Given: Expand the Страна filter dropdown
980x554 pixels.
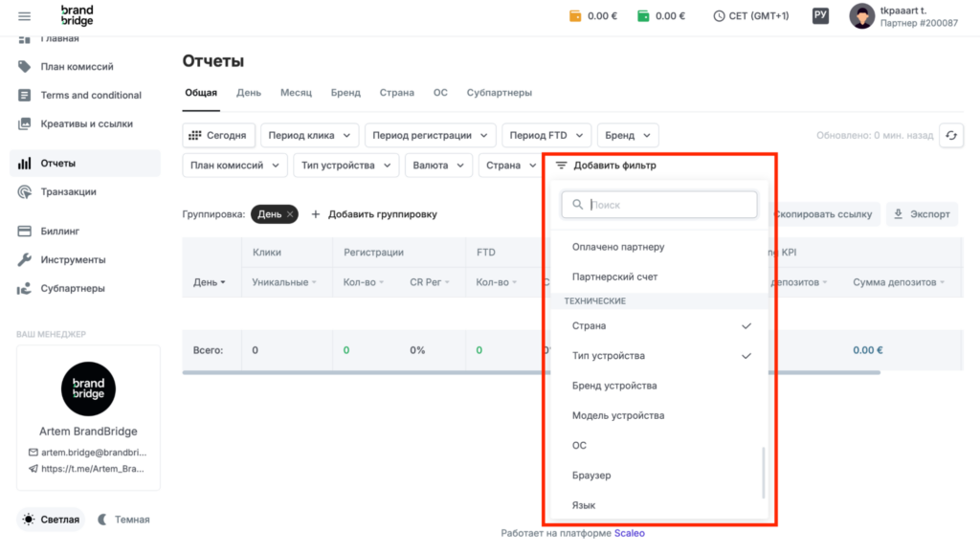Looking at the screenshot, I should 511,166.
